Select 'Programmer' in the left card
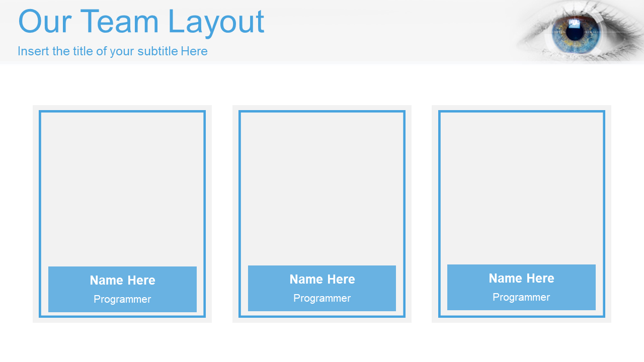The height and width of the screenshot is (362, 644). [x=122, y=299]
